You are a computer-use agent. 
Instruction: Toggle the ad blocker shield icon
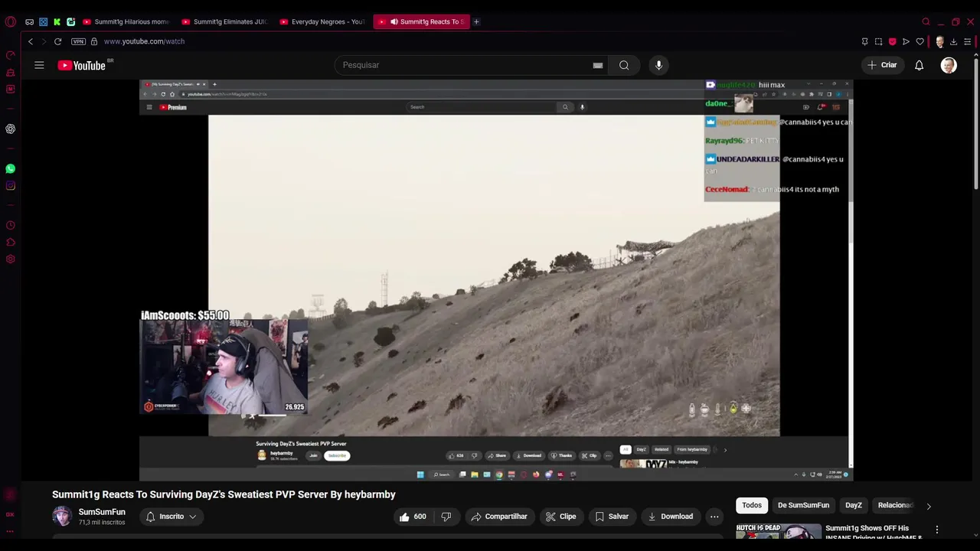click(892, 41)
